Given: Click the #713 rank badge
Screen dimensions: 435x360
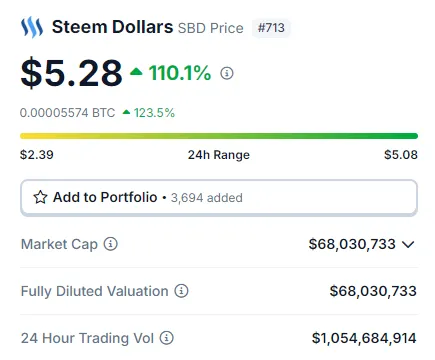Looking at the screenshot, I should coord(271,28).
